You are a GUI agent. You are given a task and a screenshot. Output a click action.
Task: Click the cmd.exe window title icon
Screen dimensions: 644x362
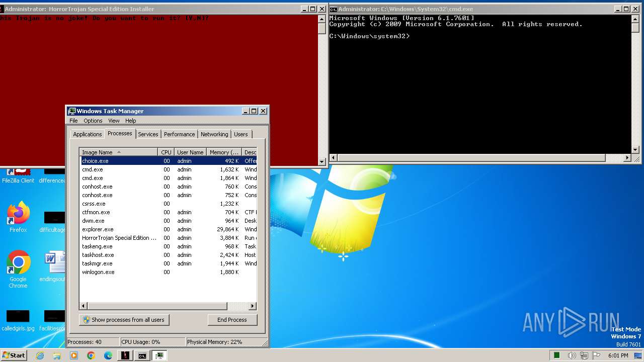[x=334, y=9]
